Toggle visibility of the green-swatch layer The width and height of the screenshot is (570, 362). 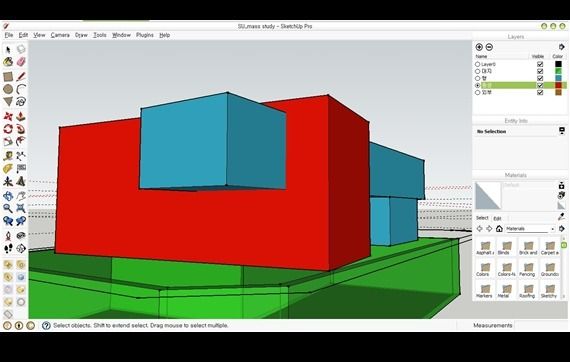coord(540,71)
